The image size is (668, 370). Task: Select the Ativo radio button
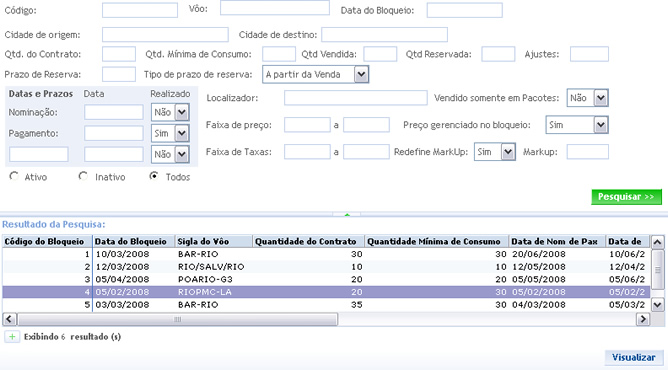click(x=14, y=176)
